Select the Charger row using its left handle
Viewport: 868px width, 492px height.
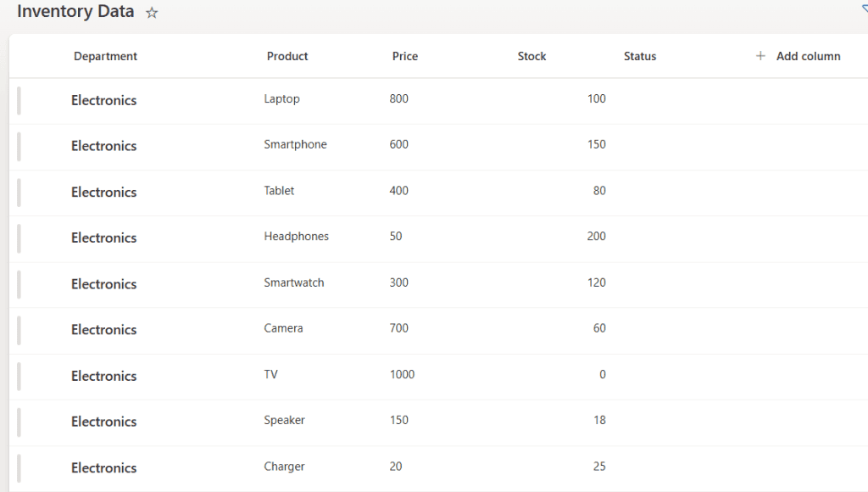click(x=19, y=468)
